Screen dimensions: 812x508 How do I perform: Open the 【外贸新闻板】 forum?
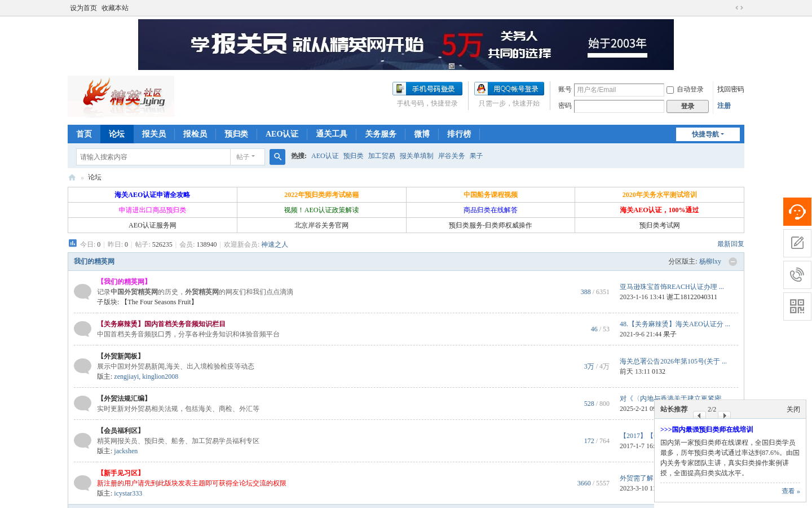(121, 356)
